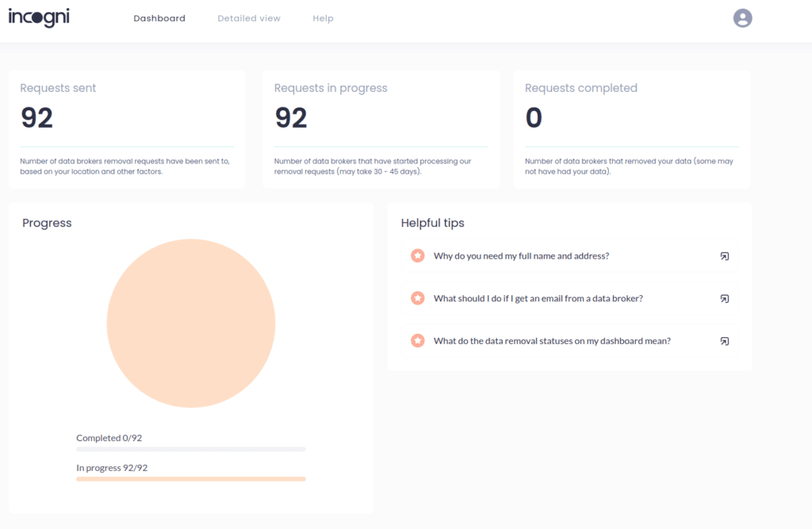This screenshot has height=529, width=812.
Task: Open 'Why do you need my full name and address?'
Action: [521, 256]
